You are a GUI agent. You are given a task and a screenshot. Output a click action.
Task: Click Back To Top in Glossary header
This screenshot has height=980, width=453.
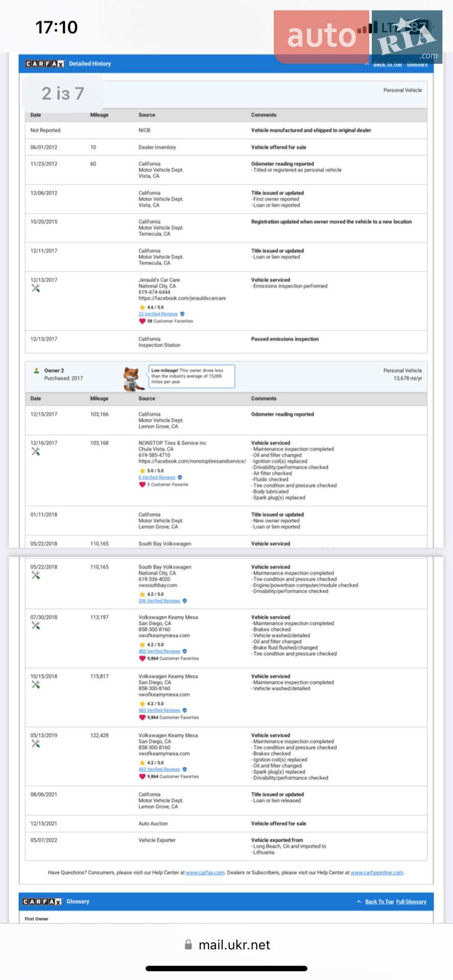click(x=379, y=901)
